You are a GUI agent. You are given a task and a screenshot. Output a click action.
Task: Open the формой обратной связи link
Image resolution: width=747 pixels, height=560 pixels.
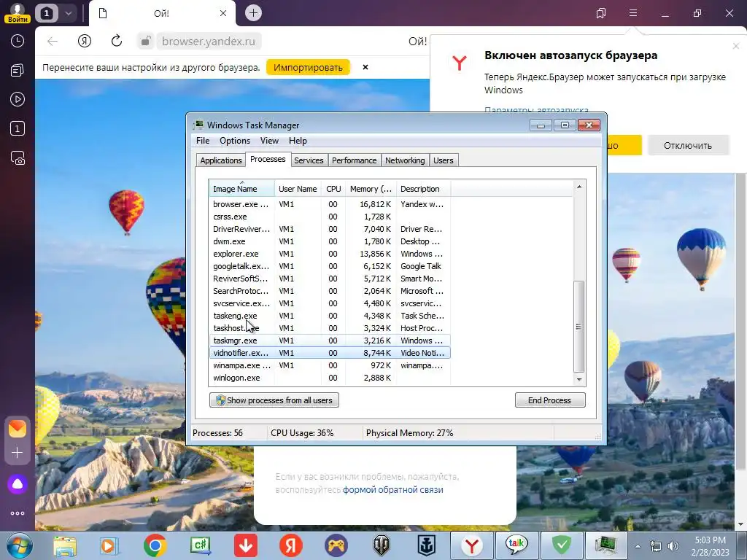(x=393, y=489)
